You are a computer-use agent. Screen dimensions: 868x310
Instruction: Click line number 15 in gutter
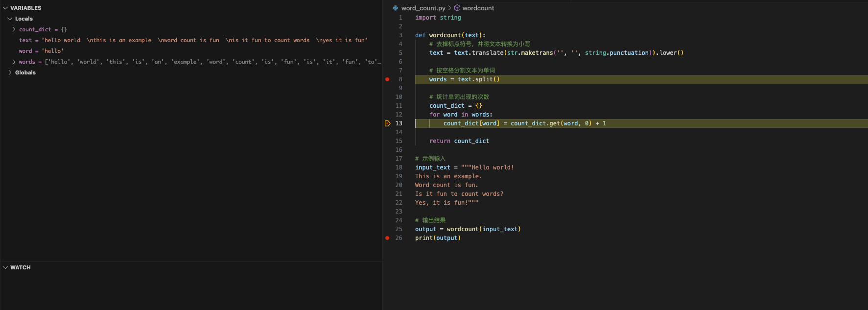tap(399, 141)
